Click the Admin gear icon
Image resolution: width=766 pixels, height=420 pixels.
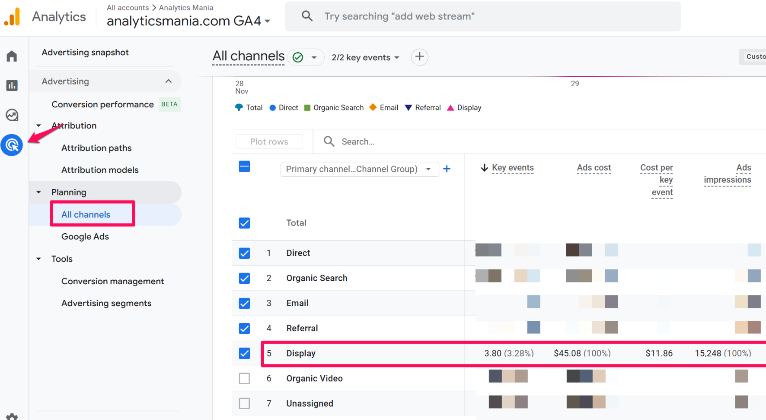point(12,414)
